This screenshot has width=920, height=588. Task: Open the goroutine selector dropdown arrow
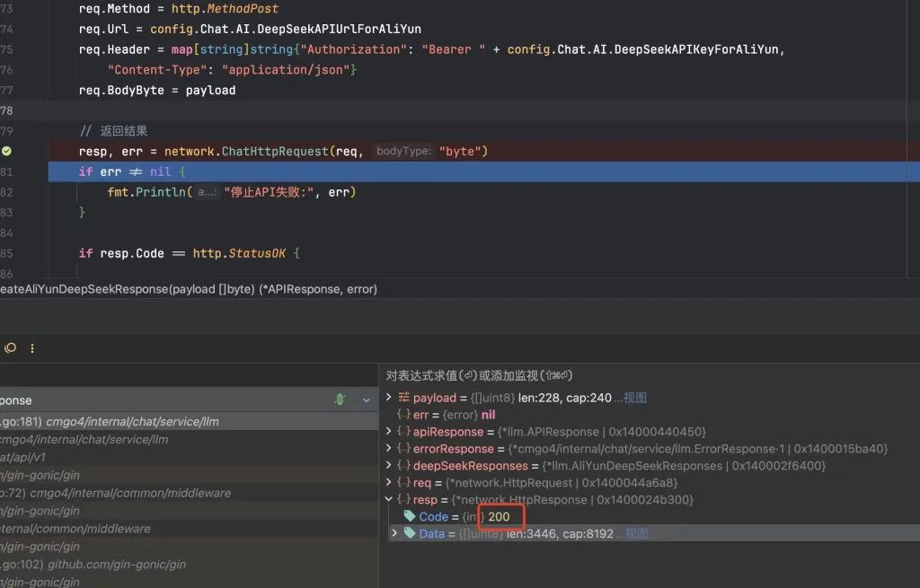coord(367,400)
